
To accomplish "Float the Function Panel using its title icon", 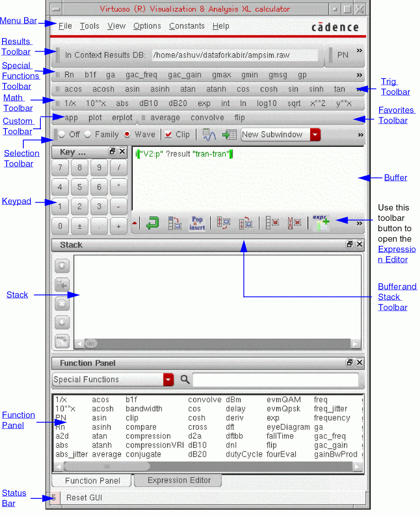I will coord(350,362).
